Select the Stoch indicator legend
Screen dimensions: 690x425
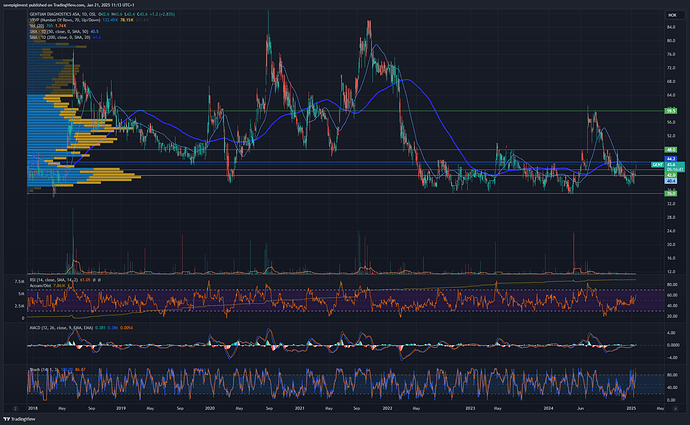tap(44, 370)
